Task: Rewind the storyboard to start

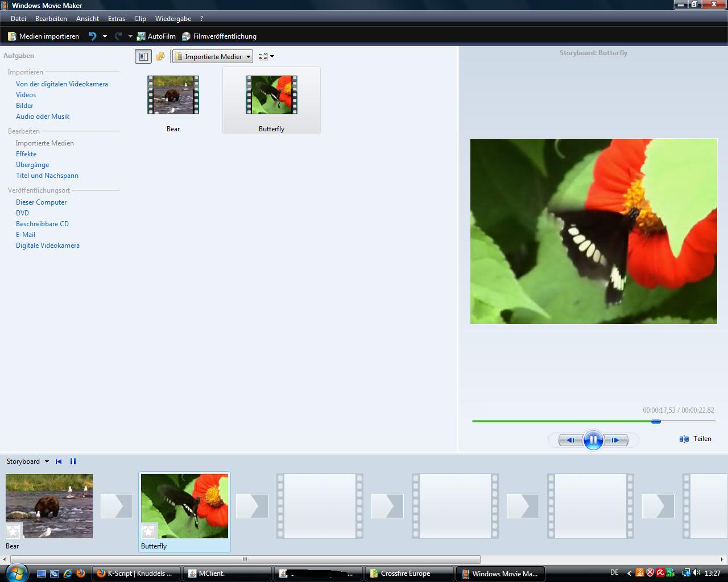Action: point(59,462)
